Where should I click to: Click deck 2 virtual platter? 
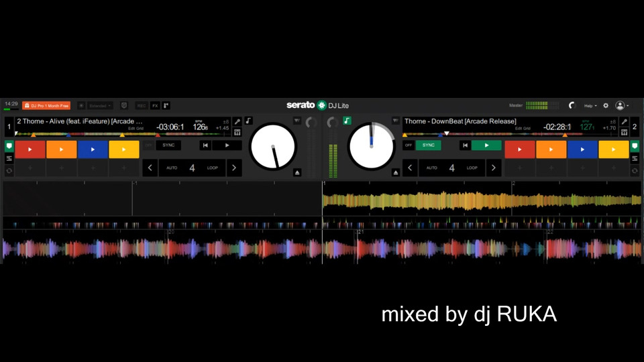371,145
